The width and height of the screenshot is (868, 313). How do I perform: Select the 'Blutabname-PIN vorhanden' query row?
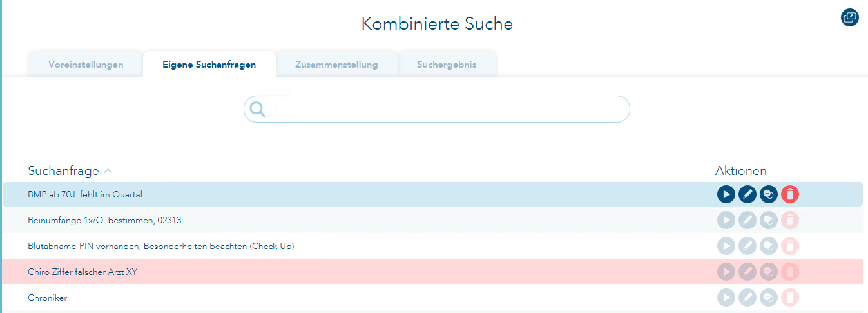coord(322,246)
